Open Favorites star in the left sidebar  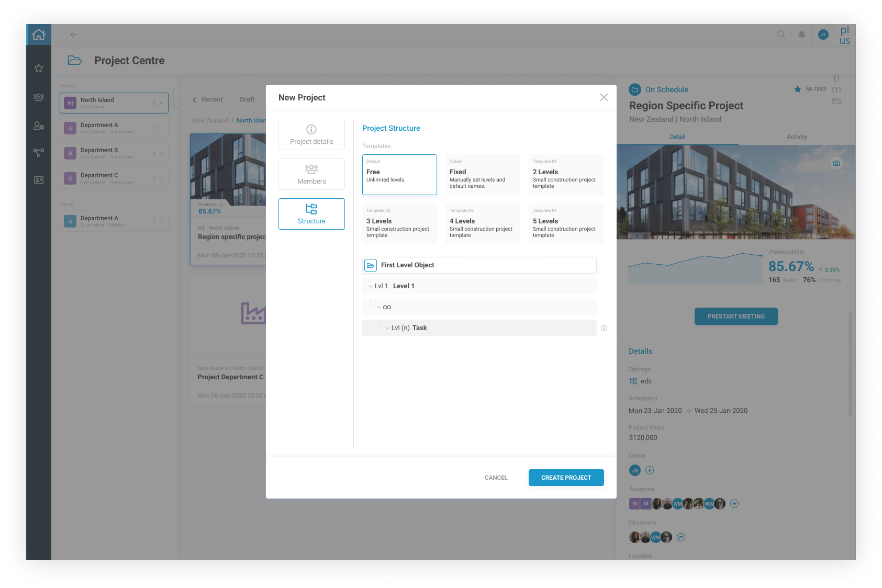(x=39, y=69)
